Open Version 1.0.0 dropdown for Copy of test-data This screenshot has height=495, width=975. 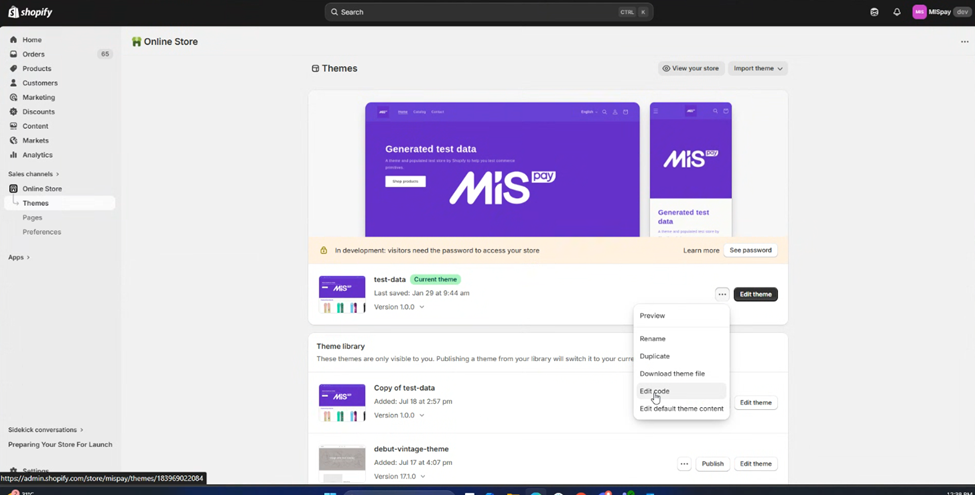coord(399,415)
